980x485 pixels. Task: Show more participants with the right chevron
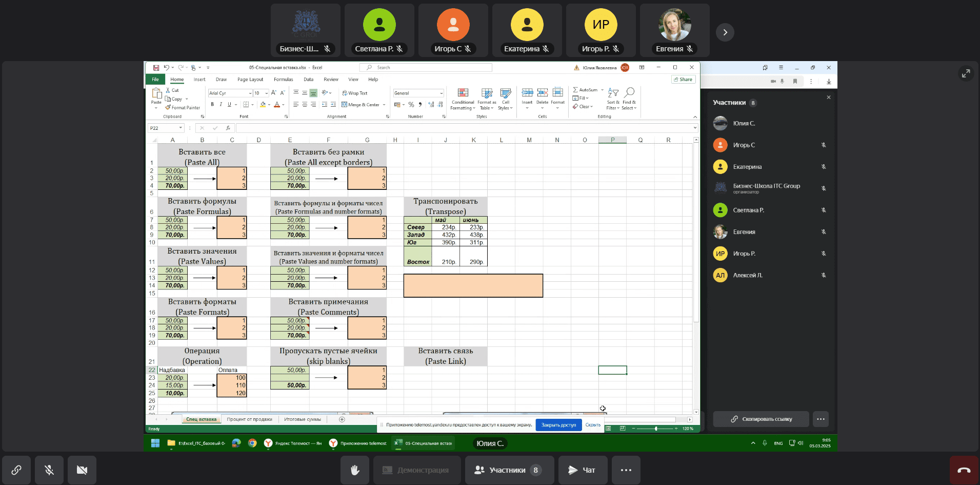pyautogui.click(x=725, y=32)
